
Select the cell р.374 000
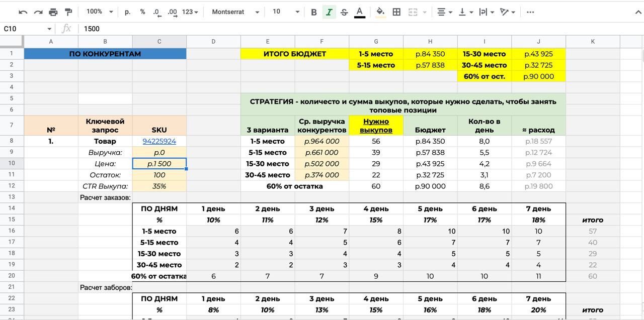322,175
